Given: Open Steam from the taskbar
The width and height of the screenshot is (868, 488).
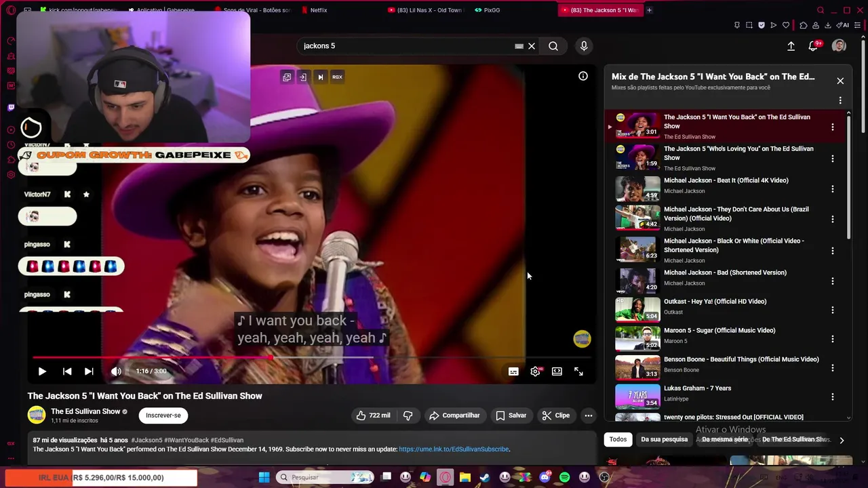Looking at the screenshot, I should click(x=485, y=477).
